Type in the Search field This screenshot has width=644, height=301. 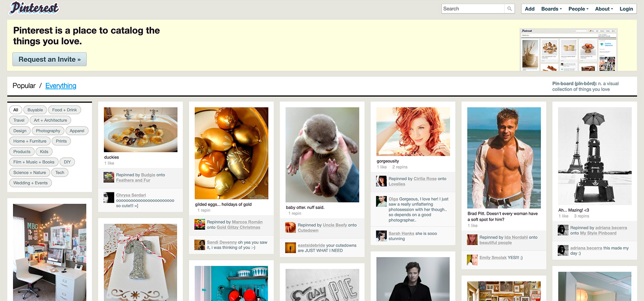tap(473, 9)
